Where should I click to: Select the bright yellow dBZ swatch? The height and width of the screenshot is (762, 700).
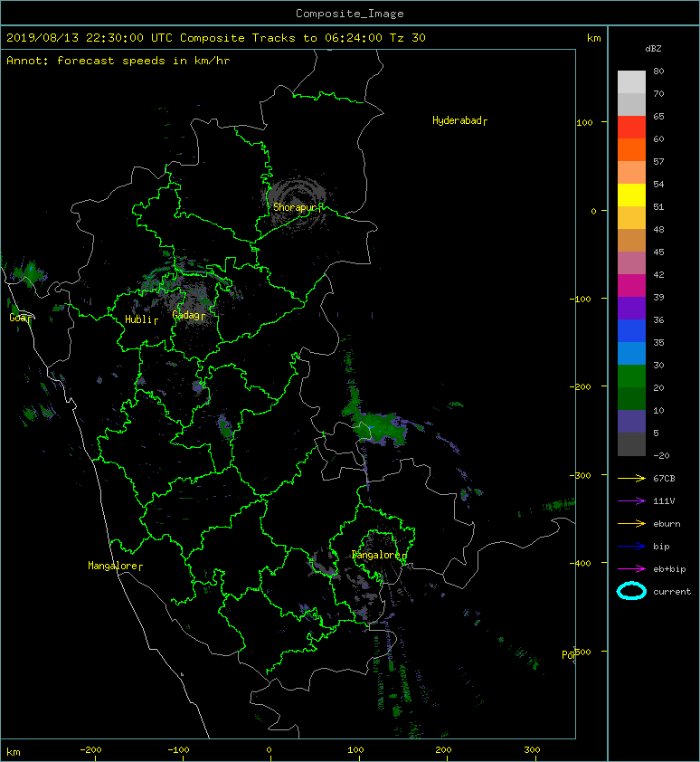631,195
